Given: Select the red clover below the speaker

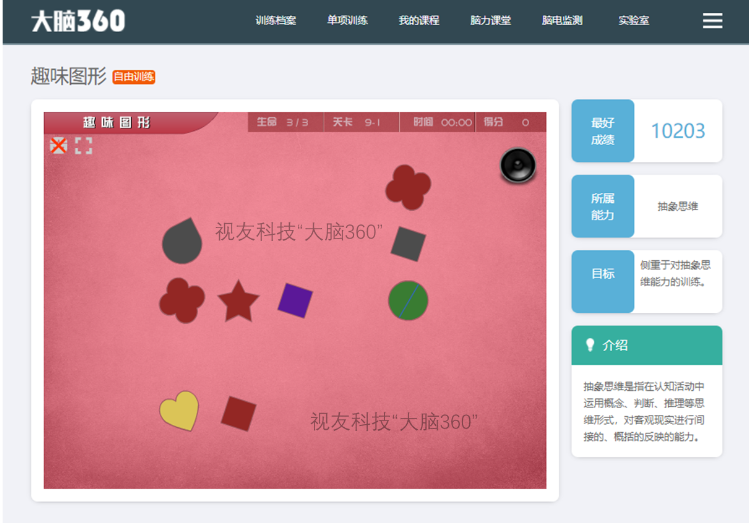Looking at the screenshot, I should 408,187.
